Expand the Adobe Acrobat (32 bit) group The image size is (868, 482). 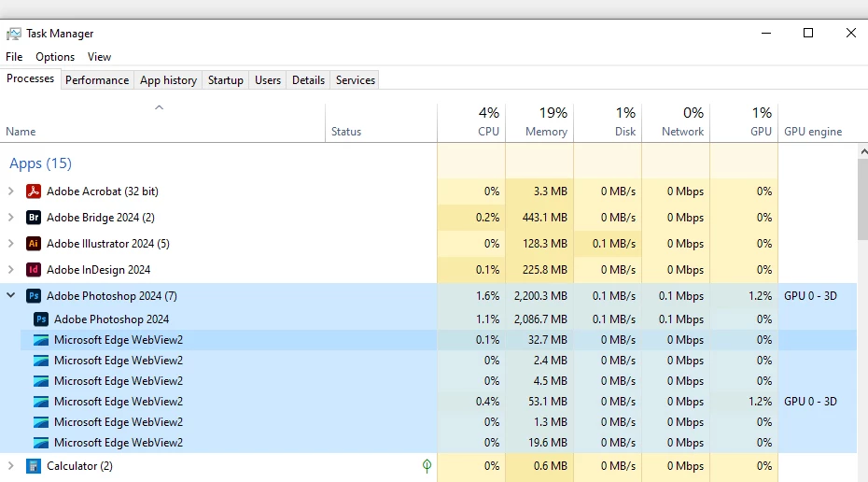pyautogui.click(x=10, y=191)
